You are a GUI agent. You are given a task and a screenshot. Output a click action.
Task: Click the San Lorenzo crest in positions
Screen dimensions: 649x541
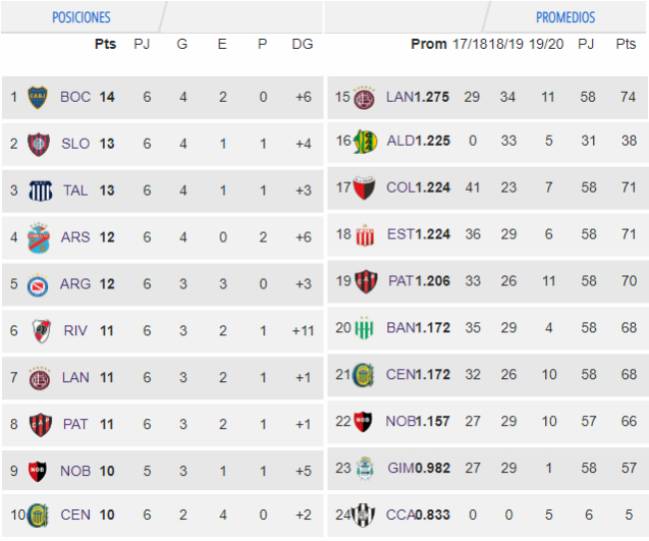38,144
